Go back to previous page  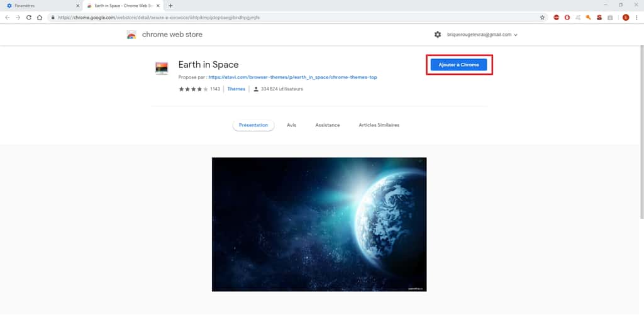[8, 18]
